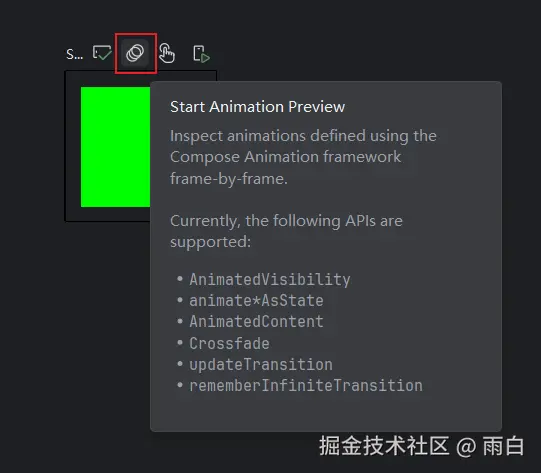Click the "Compose Animation framework" text line
Viewport: 541px width, 473px height.
(285, 157)
